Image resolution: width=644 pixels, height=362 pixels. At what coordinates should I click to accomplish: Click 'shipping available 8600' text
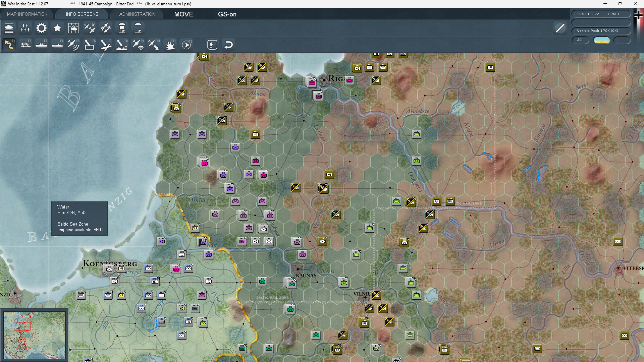click(80, 230)
